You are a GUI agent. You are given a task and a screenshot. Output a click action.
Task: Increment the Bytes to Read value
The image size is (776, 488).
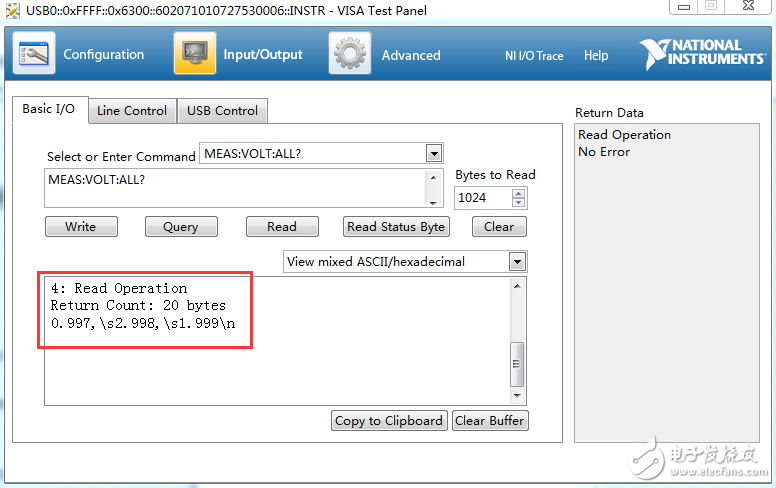click(x=518, y=194)
